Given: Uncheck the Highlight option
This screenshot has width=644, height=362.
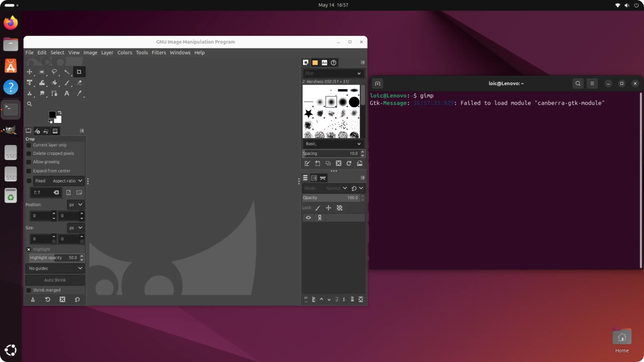Looking at the screenshot, I should point(29,249).
